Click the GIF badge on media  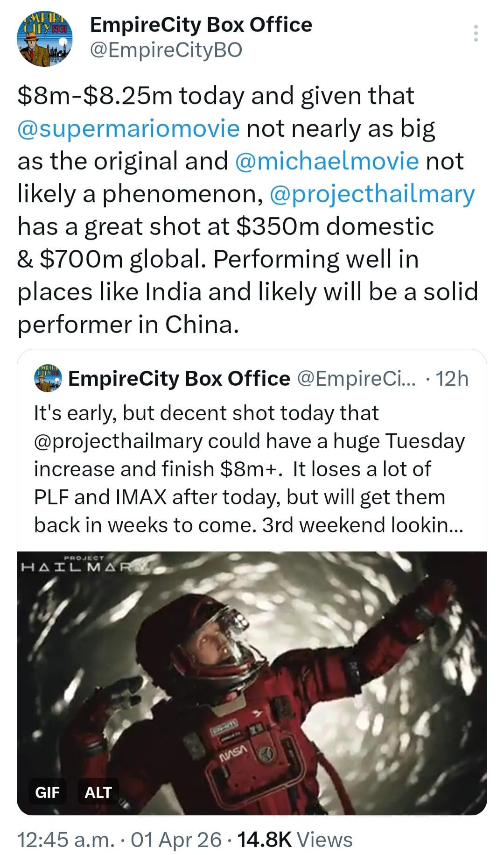coord(48,792)
